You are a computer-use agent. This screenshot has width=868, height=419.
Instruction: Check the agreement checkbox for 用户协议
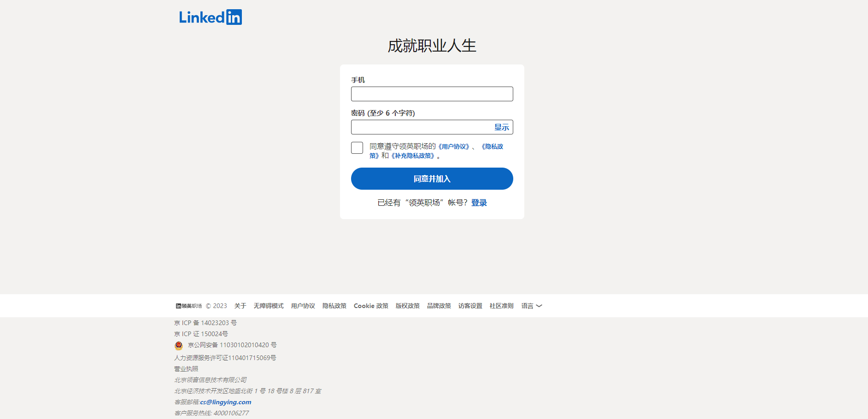pyautogui.click(x=357, y=148)
